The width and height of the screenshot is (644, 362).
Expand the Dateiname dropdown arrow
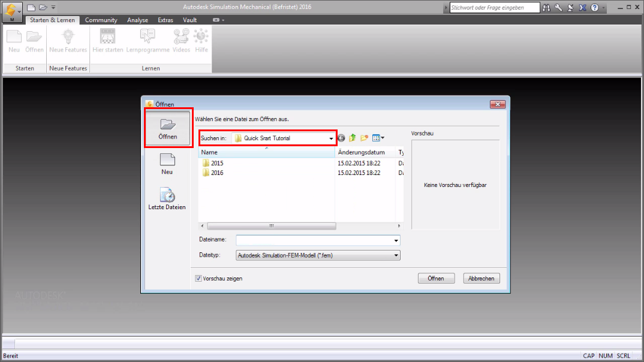pos(396,240)
